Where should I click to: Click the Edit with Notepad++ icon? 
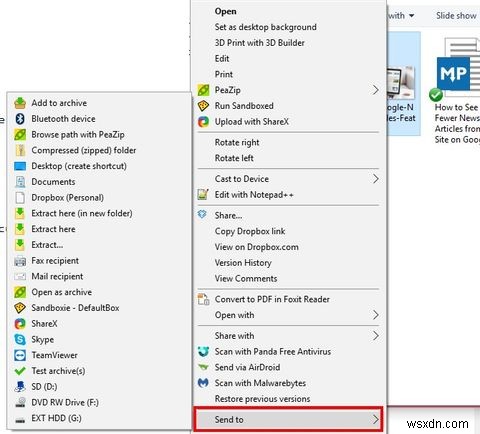pos(203,195)
